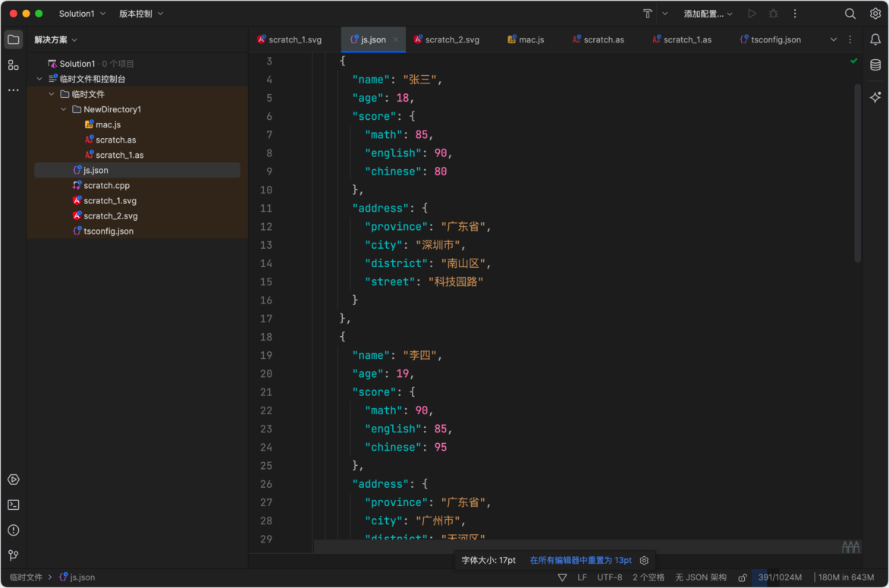Open the Services/Run tool window icon

(x=14, y=480)
